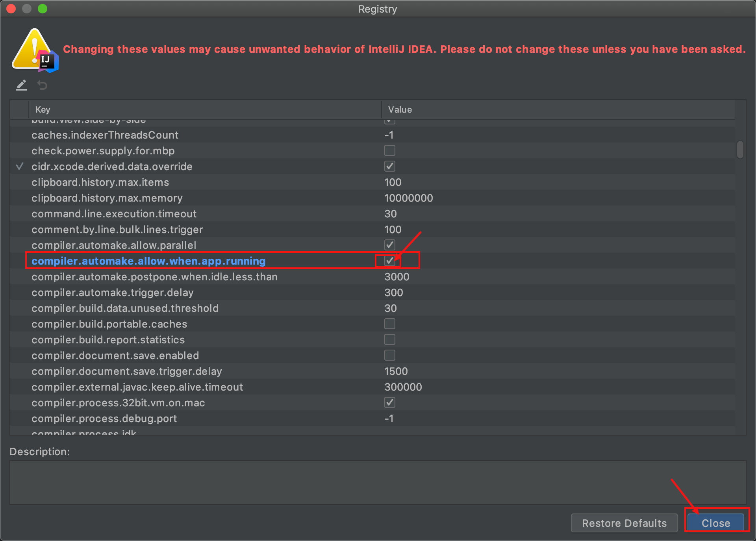756x541 pixels.
Task: Enable check.power.supply.for.mbp checkbox
Action: (x=389, y=150)
